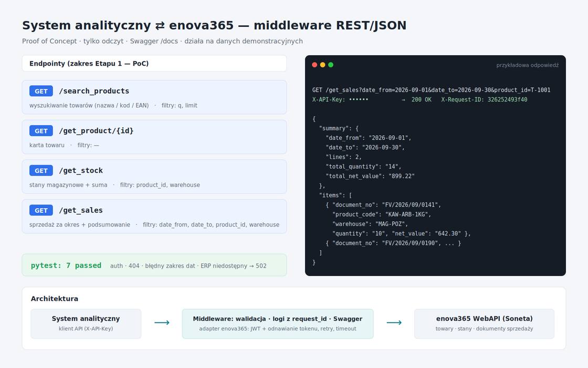
Task: Click the GET badge beside /search_products
Action: coord(41,91)
